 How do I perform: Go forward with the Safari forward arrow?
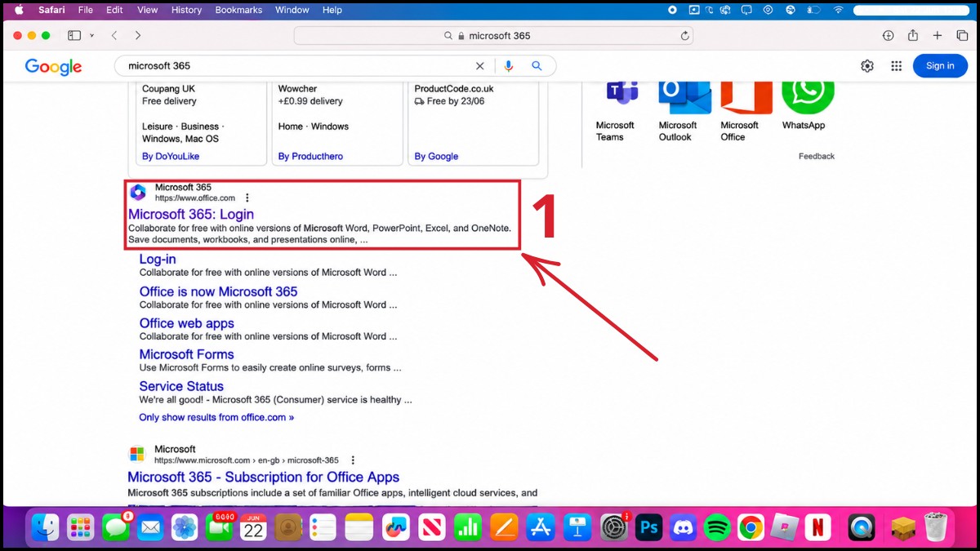pyautogui.click(x=138, y=36)
